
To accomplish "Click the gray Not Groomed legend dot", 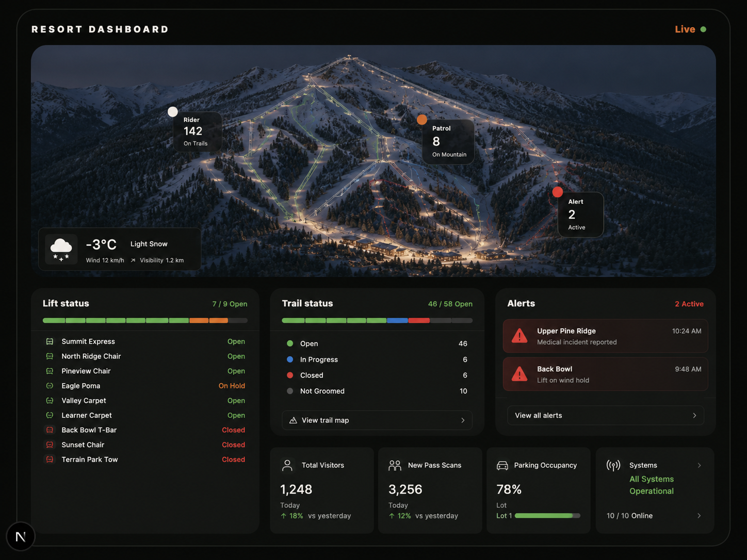I will click(290, 391).
